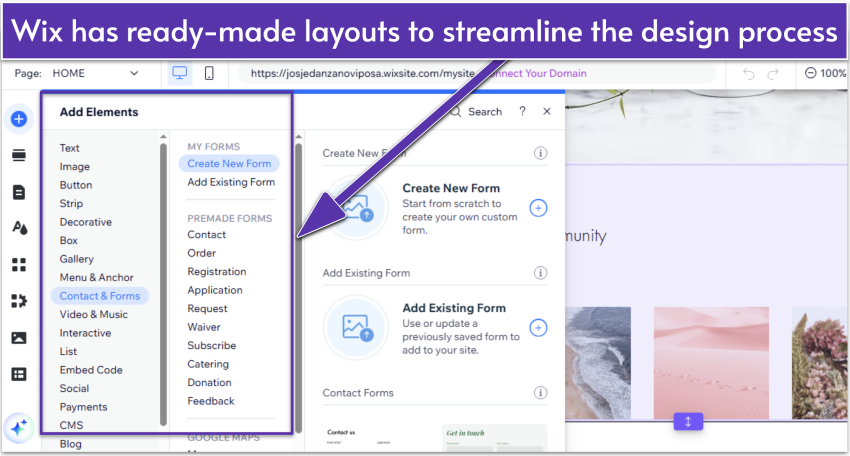850x456 pixels.
Task: Click the Create New Form illustration thumbnail
Action: click(x=356, y=208)
